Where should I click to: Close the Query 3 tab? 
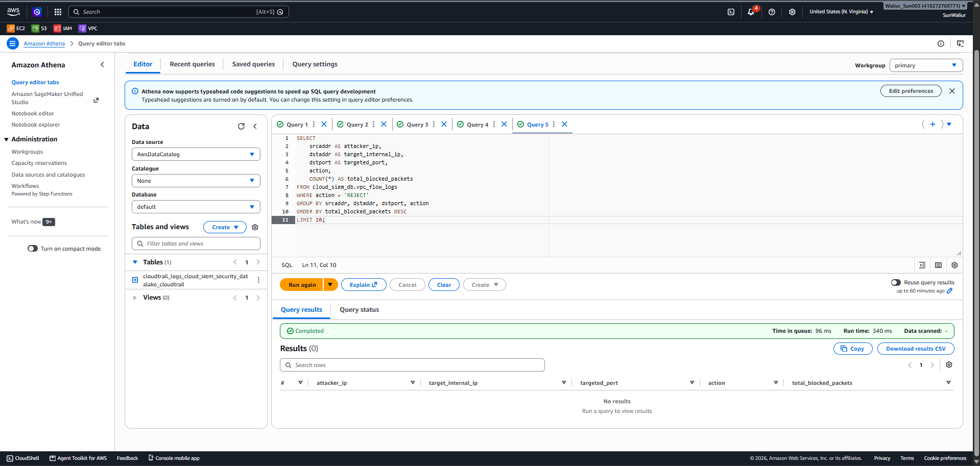click(444, 124)
